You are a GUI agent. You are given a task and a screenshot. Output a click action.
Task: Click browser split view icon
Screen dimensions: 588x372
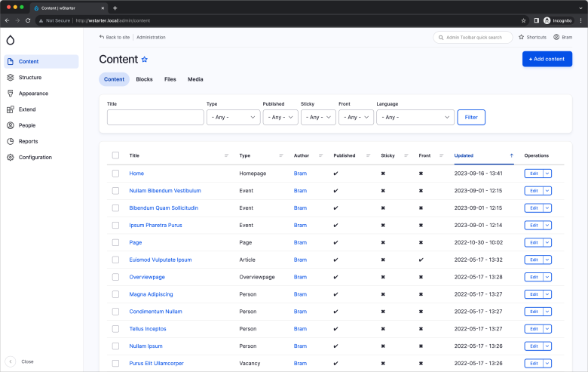[537, 20]
